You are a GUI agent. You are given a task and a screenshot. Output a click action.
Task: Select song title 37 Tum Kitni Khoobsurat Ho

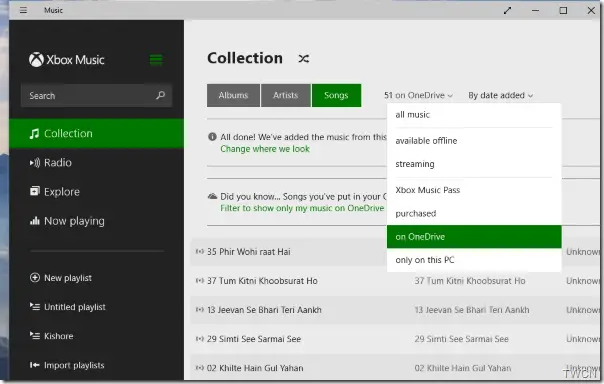[262, 281]
